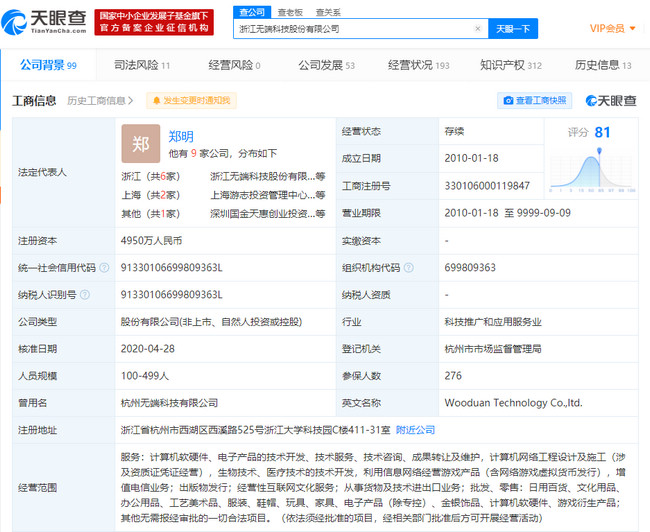Viewport: 650px width, 532px height.
Task: Open the 司法风险 tab
Action: (x=142, y=65)
